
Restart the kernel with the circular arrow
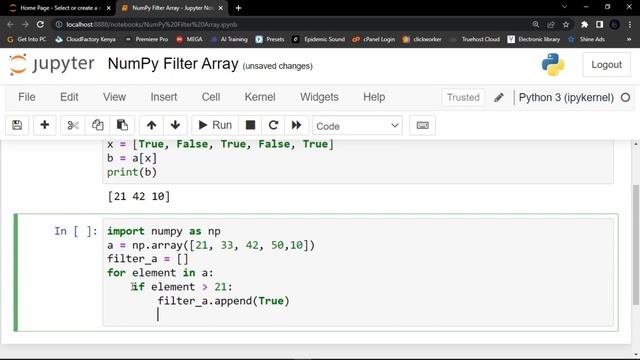273,125
